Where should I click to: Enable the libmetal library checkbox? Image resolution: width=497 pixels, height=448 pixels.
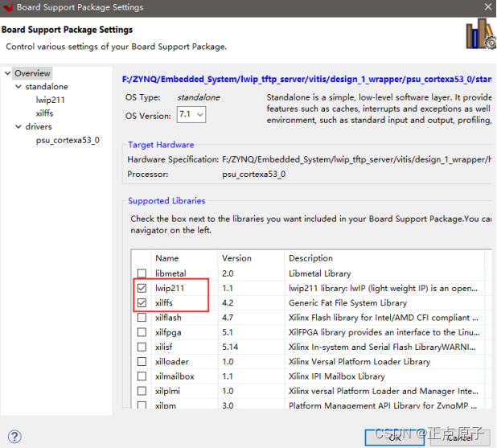pos(142,273)
